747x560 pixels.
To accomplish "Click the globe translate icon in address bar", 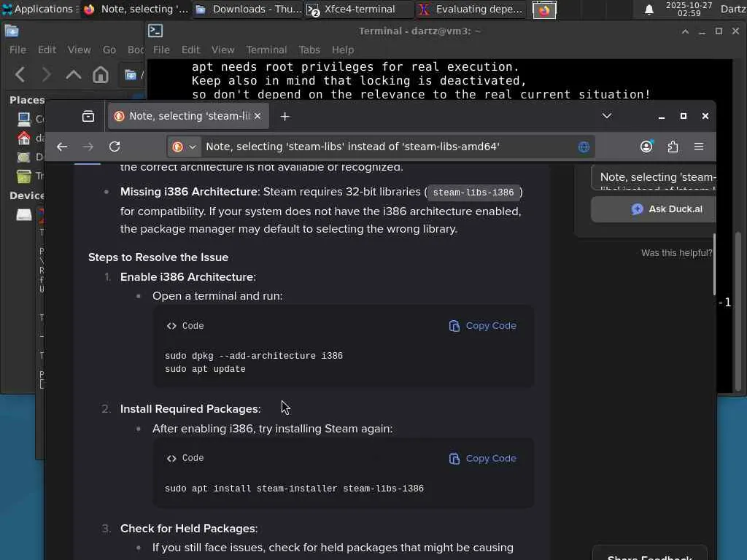I will pyautogui.click(x=584, y=147).
